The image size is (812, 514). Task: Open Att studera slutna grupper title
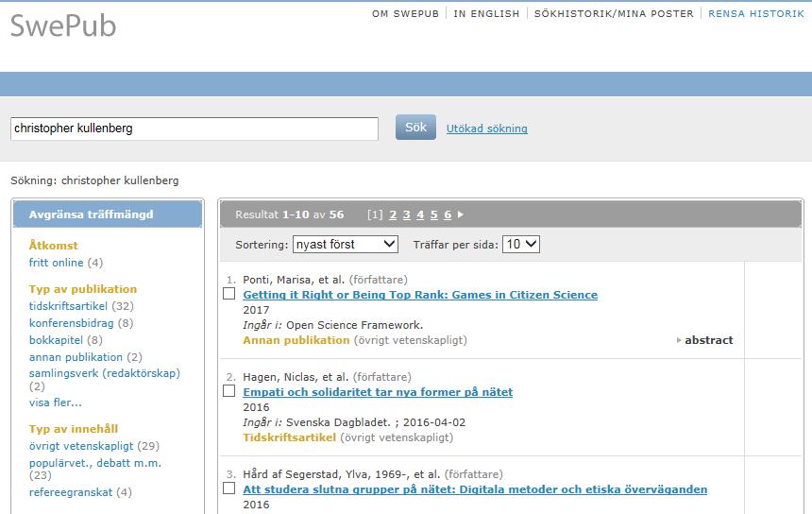(475, 489)
